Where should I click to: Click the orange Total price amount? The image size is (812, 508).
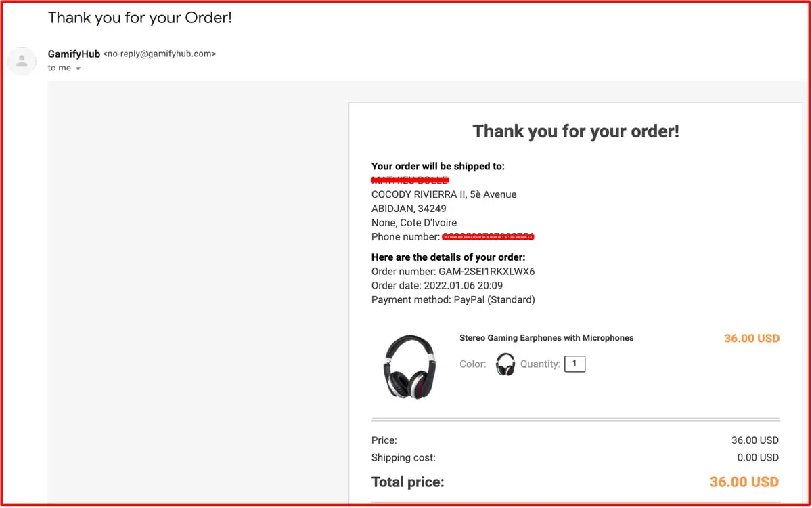[x=744, y=482]
